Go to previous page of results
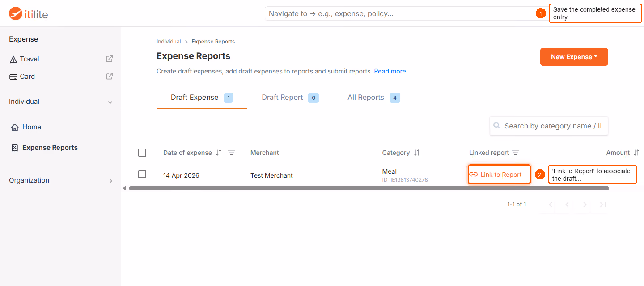The height and width of the screenshot is (286, 644). click(x=567, y=205)
